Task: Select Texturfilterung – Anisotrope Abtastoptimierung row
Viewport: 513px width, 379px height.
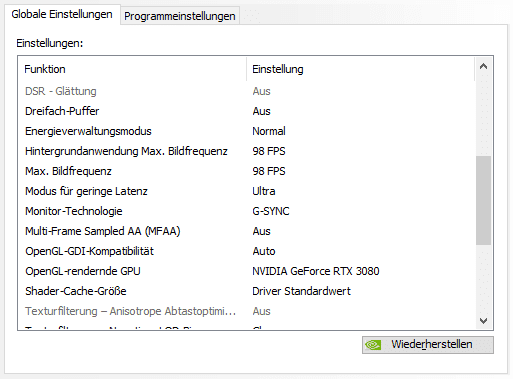Action: tap(247, 311)
